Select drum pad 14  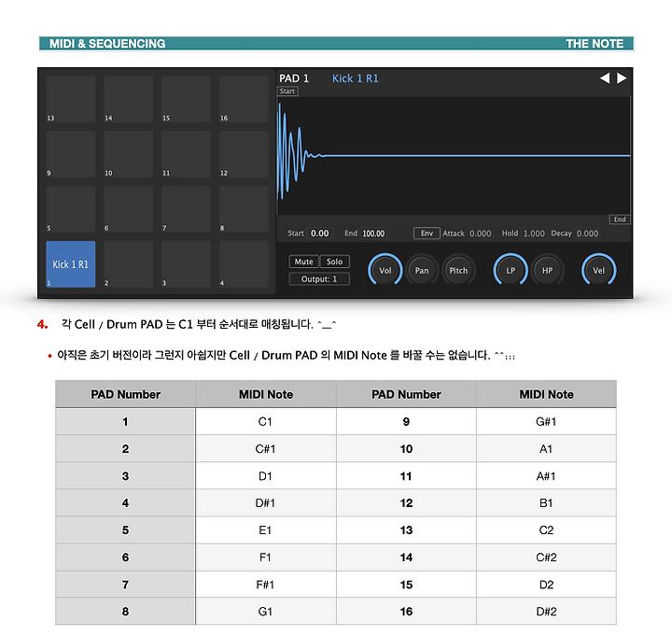129,100
